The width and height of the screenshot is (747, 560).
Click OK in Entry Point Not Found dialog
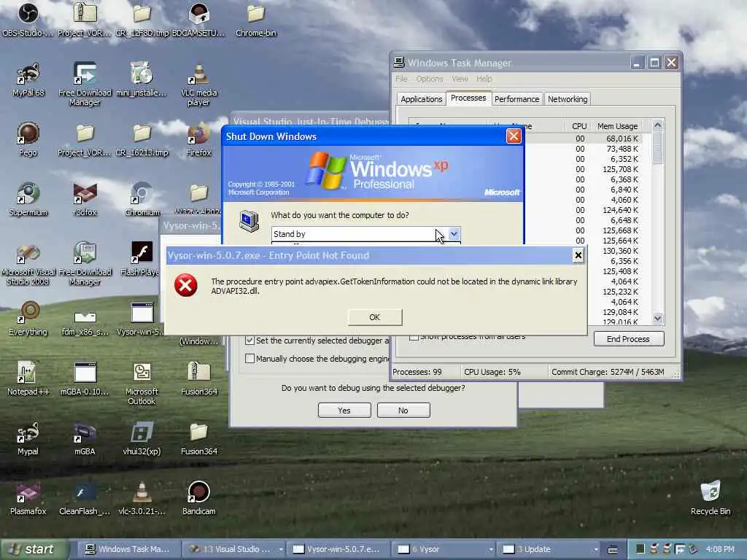click(375, 317)
